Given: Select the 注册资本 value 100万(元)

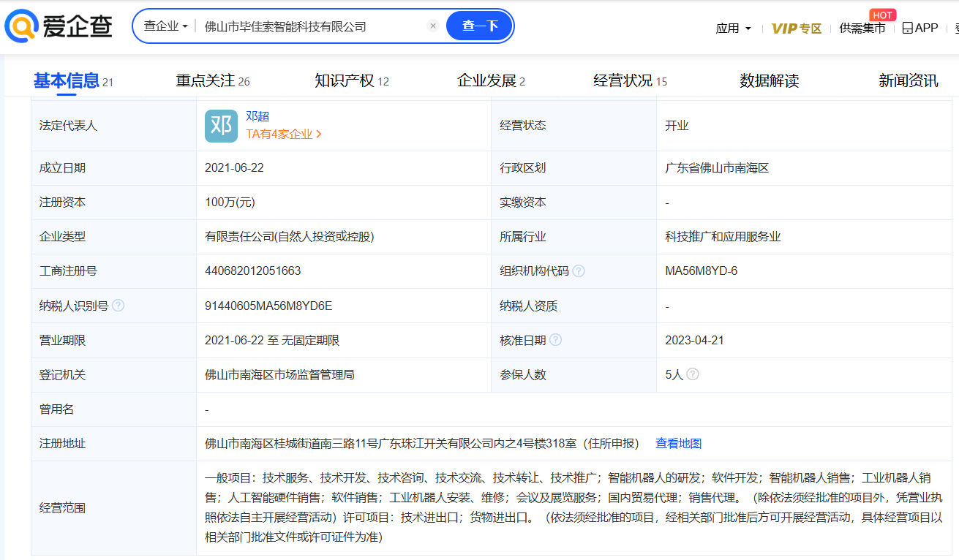Looking at the screenshot, I should [x=230, y=203].
